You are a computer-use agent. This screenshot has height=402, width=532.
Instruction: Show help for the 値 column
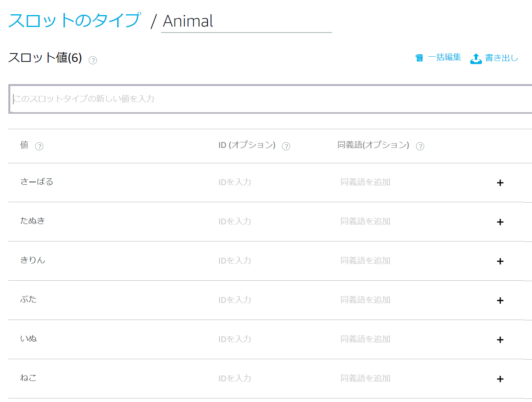[x=39, y=146]
